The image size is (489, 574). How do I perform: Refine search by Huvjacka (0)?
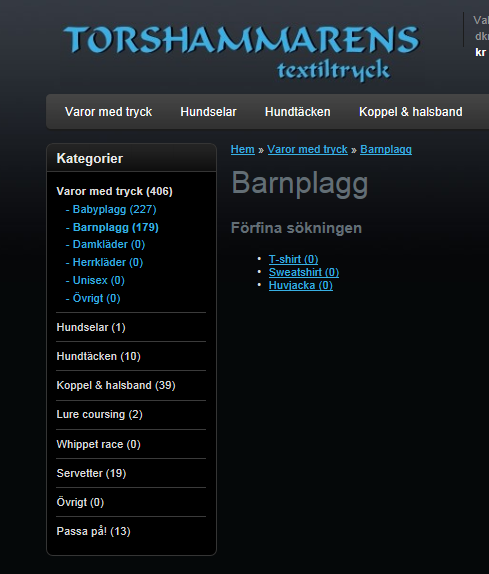pos(301,285)
